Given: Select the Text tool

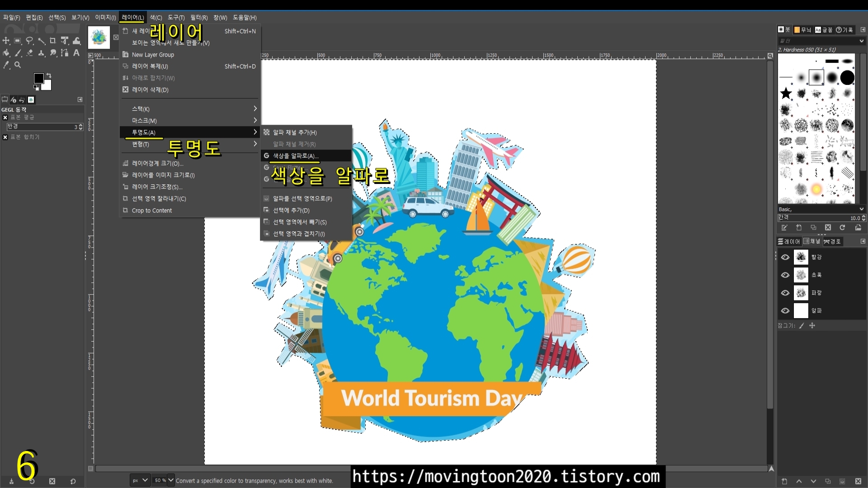Looking at the screenshot, I should coord(76,53).
